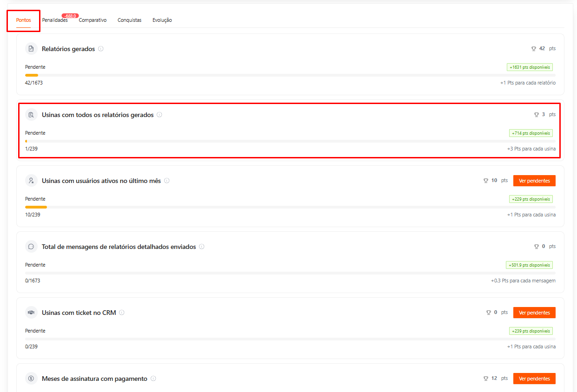Click the trophy icon beside 10 pts
This screenshot has width=577, height=392.
click(486, 181)
